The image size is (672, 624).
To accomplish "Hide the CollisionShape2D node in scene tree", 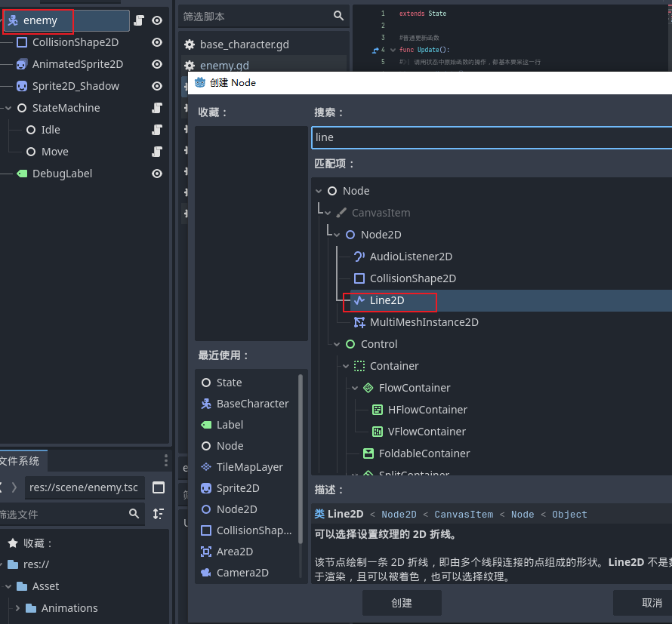I will (157, 42).
